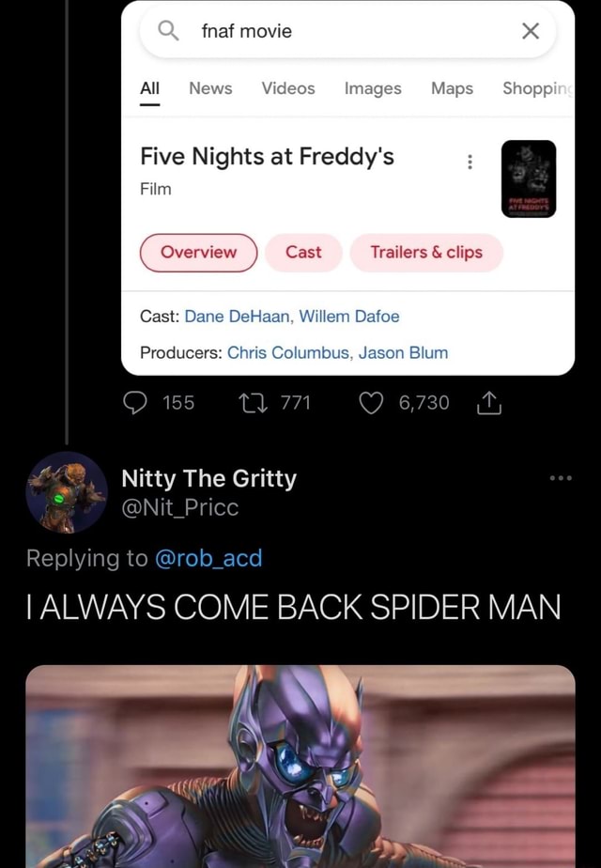Open the Maps search category
This screenshot has height=868, width=601.
452,88
